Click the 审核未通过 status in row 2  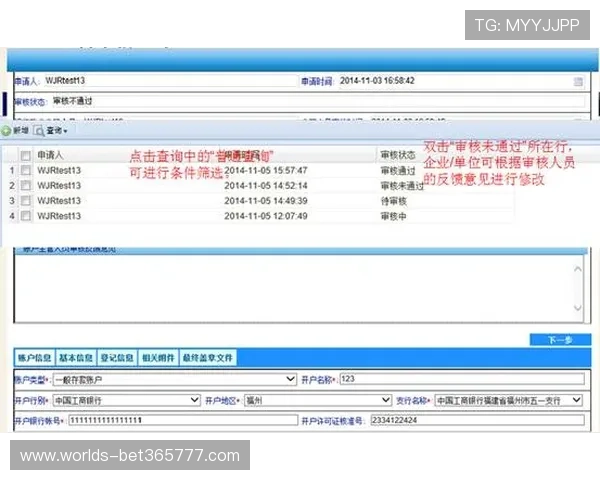click(402, 186)
